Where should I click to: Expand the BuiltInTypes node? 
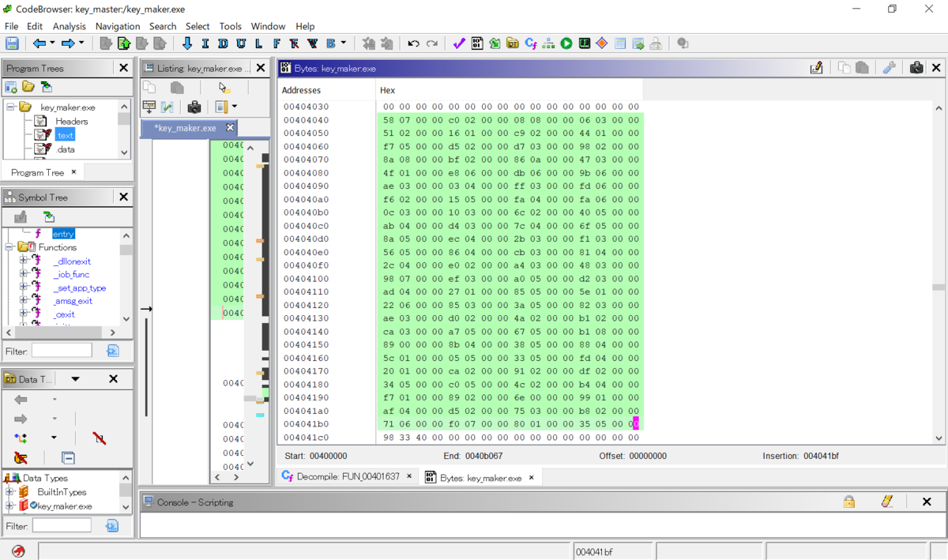(10, 492)
